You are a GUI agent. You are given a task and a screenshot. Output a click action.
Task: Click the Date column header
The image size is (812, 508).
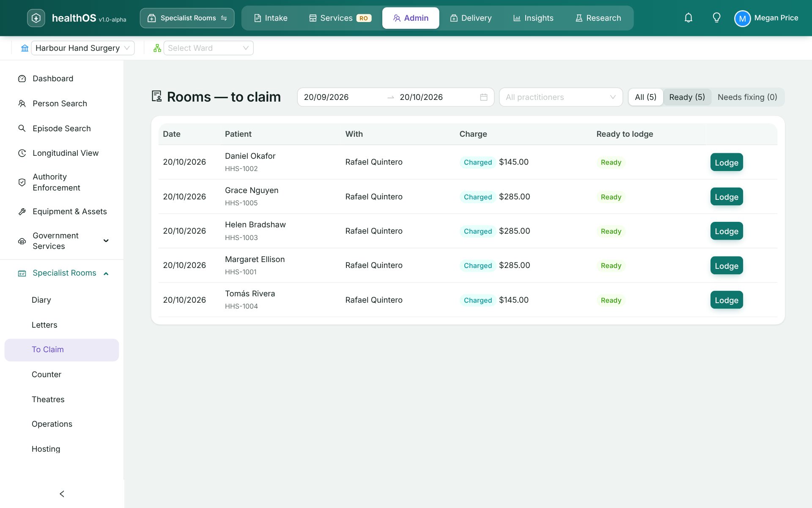coord(172,134)
